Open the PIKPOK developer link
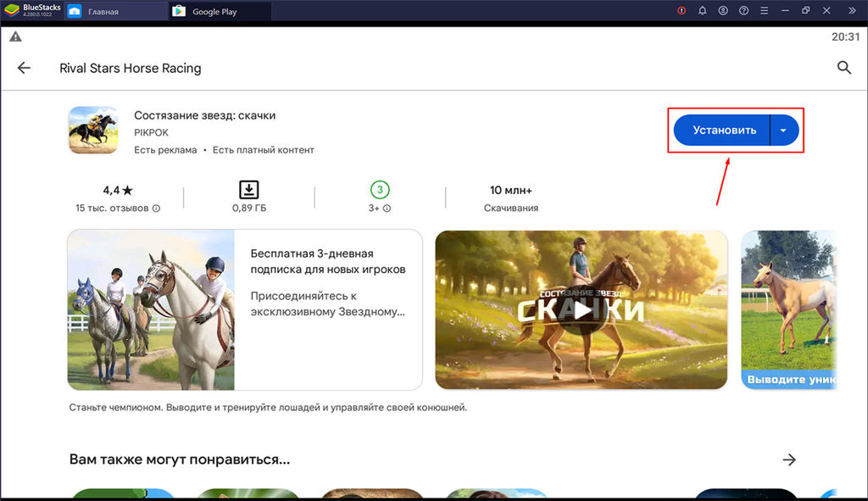Screen dimensions: 868x501 tap(151, 132)
